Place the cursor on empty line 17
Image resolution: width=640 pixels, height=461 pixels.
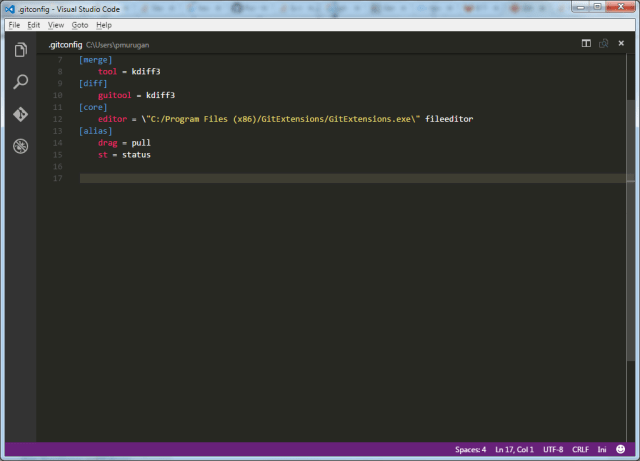pos(300,178)
